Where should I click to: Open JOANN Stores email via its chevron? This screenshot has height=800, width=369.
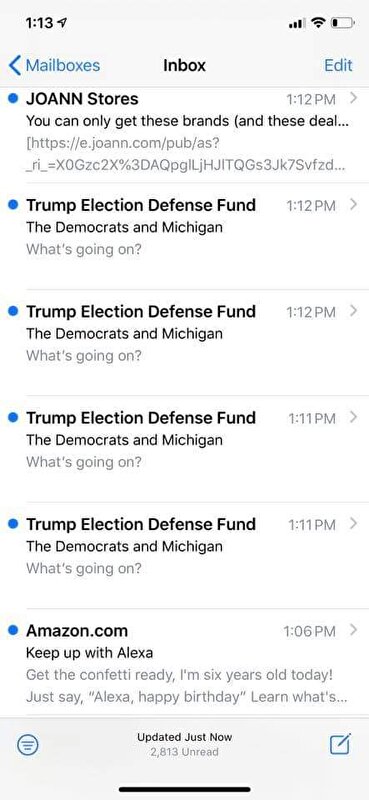[x=353, y=98]
